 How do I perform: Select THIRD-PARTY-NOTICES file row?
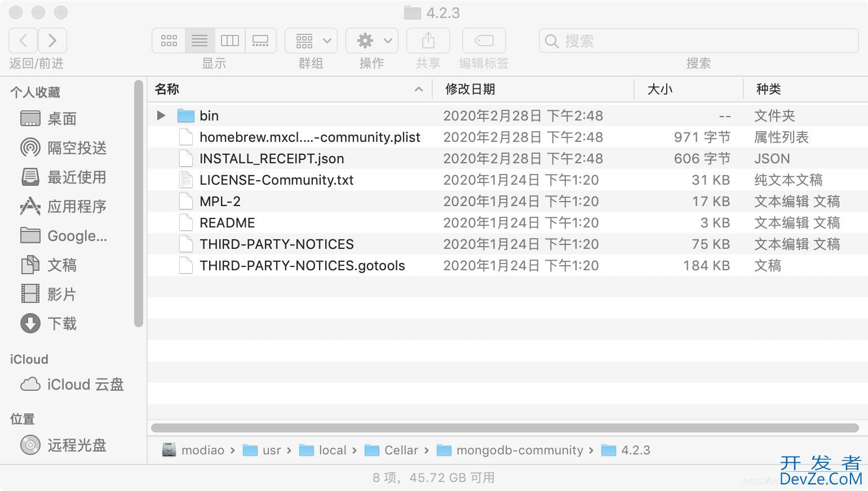(x=507, y=244)
